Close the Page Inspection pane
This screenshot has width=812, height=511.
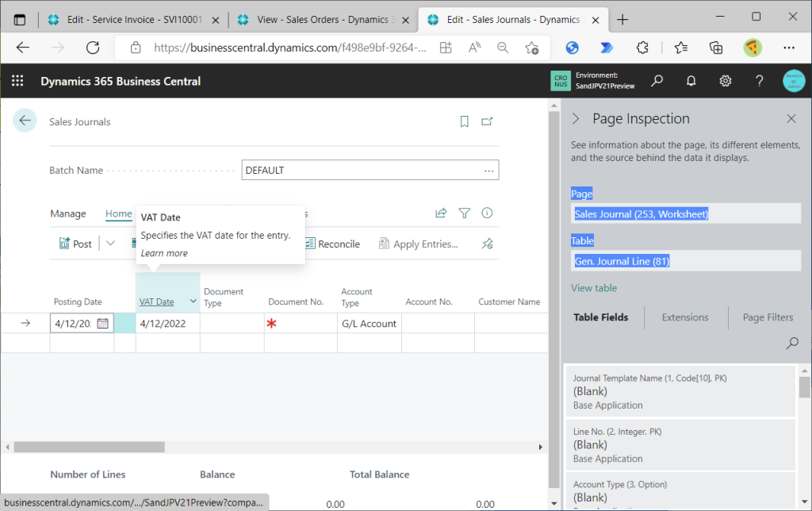coord(791,119)
